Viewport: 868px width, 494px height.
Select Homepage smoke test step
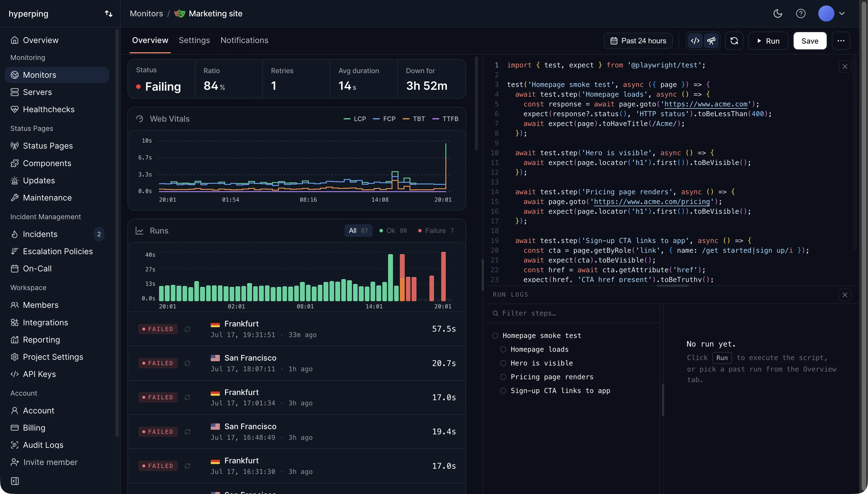537,336
